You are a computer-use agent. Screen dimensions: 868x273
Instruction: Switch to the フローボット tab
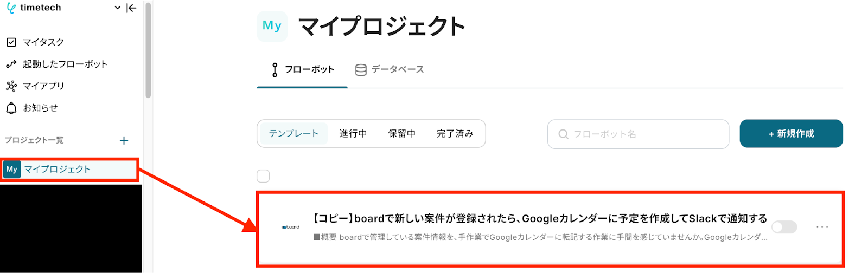pyautogui.click(x=302, y=69)
